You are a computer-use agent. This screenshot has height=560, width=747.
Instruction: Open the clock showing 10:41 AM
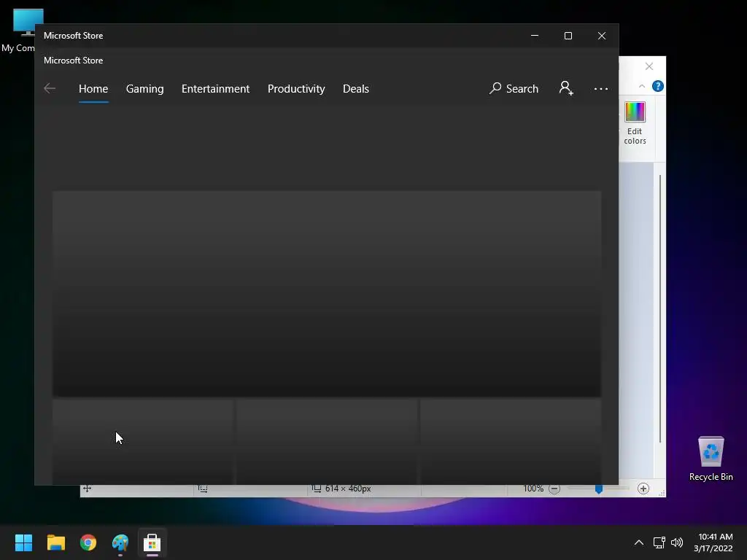point(713,542)
